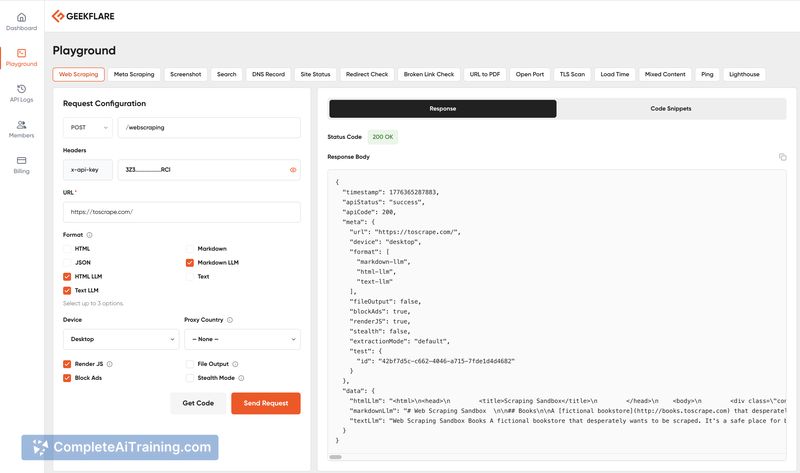Switch to the URL to PDF tab
The height and width of the screenshot is (473, 800).
(x=485, y=74)
